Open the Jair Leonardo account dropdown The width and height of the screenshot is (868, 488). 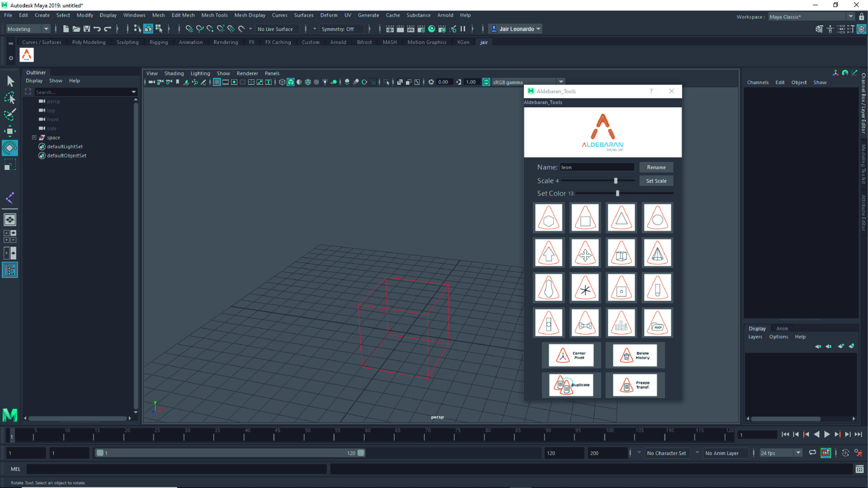coord(516,29)
